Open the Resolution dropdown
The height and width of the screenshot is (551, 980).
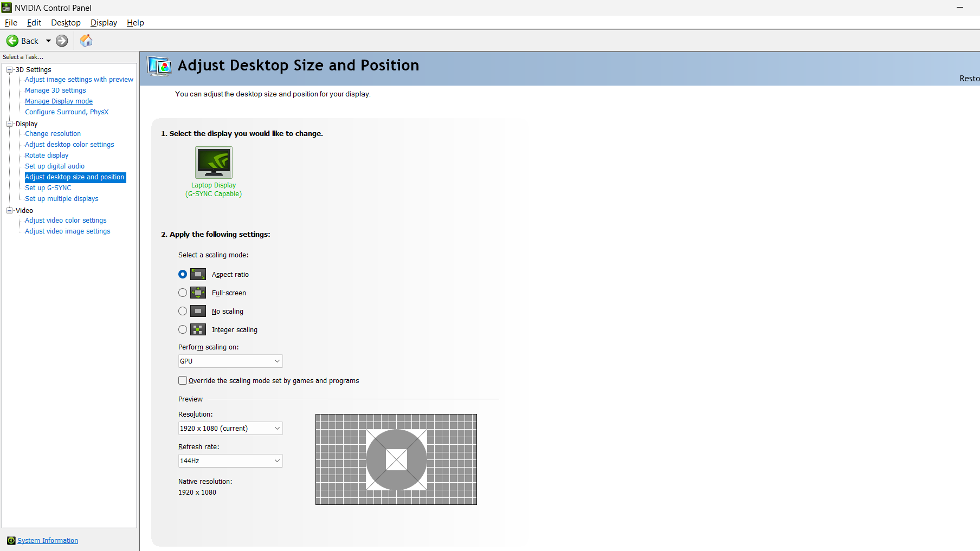[230, 428]
